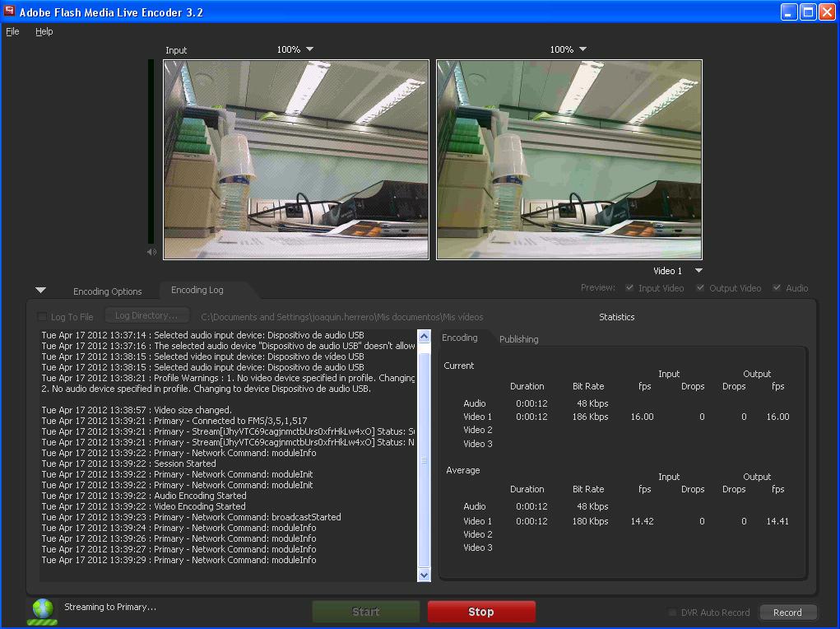The width and height of the screenshot is (840, 629).
Task: Click the 'Audio Encoding Started' log entry
Action: coord(144,496)
